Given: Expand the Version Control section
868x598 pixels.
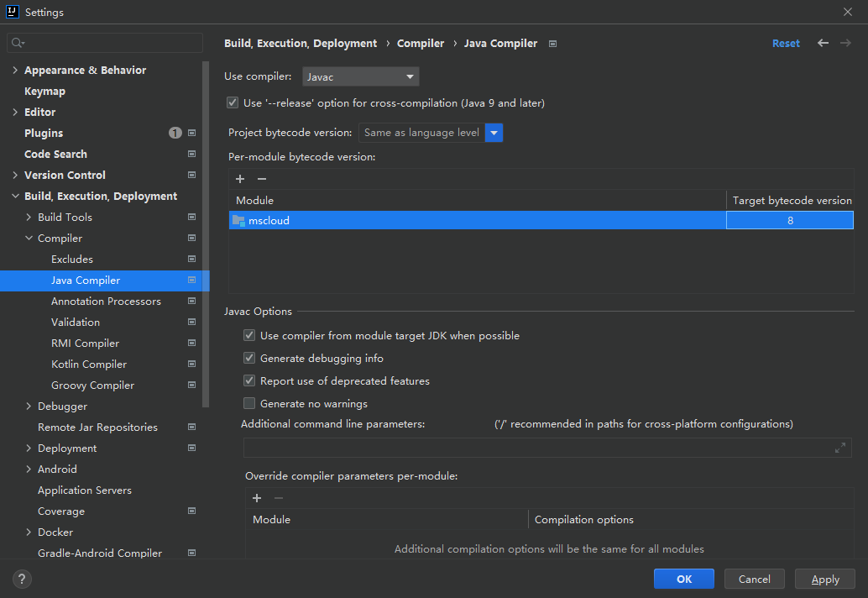Looking at the screenshot, I should (15, 175).
